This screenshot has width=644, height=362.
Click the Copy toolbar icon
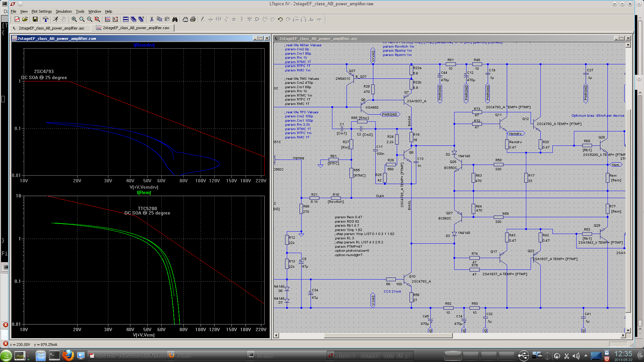click(159, 19)
